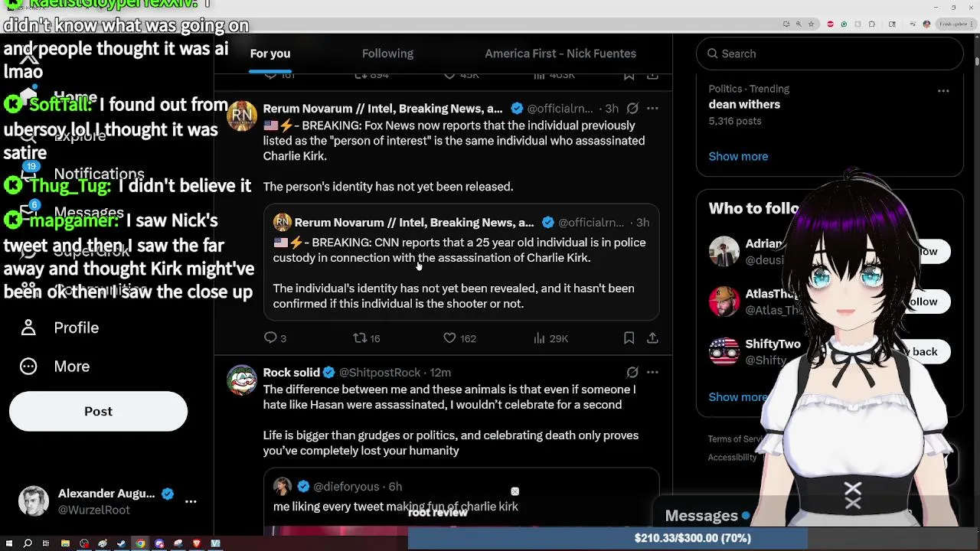
Task: Open the 12m timestamp on Rock solid post
Action: coord(440,373)
